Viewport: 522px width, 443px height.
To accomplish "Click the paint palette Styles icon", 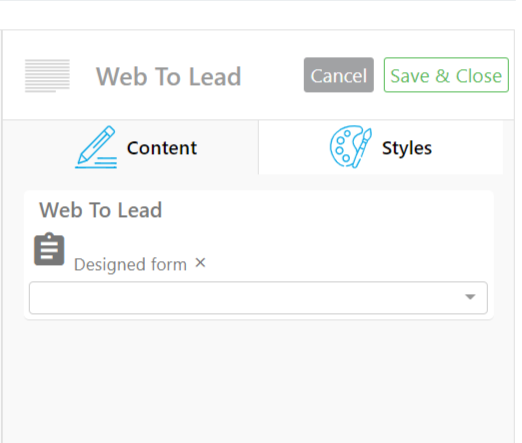I will point(351,147).
